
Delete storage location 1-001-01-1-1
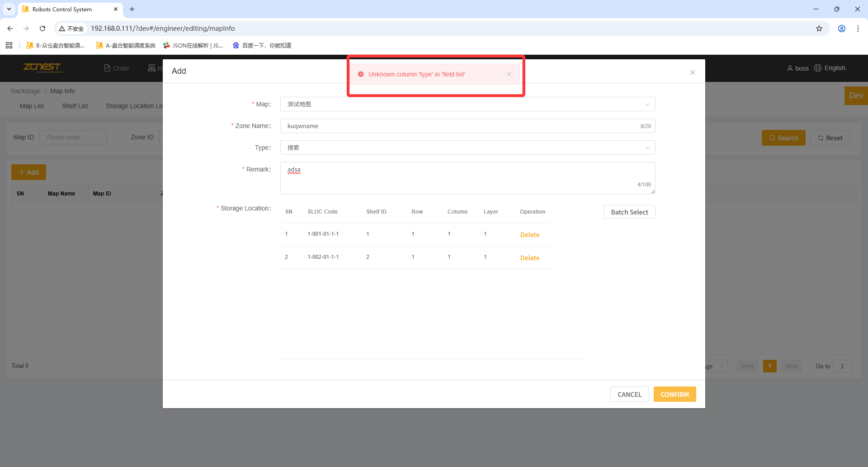coord(529,235)
